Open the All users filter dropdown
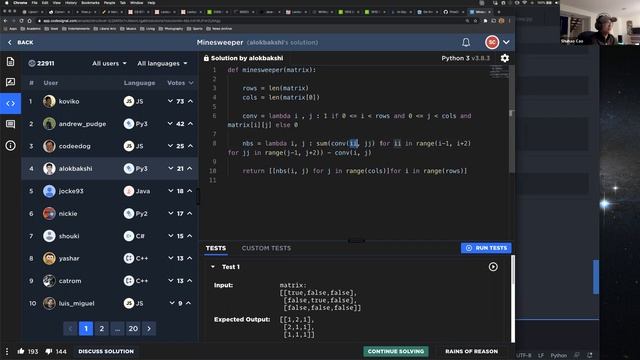The width and height of the screenshot is (640, 360). click(x=109, y=63)
